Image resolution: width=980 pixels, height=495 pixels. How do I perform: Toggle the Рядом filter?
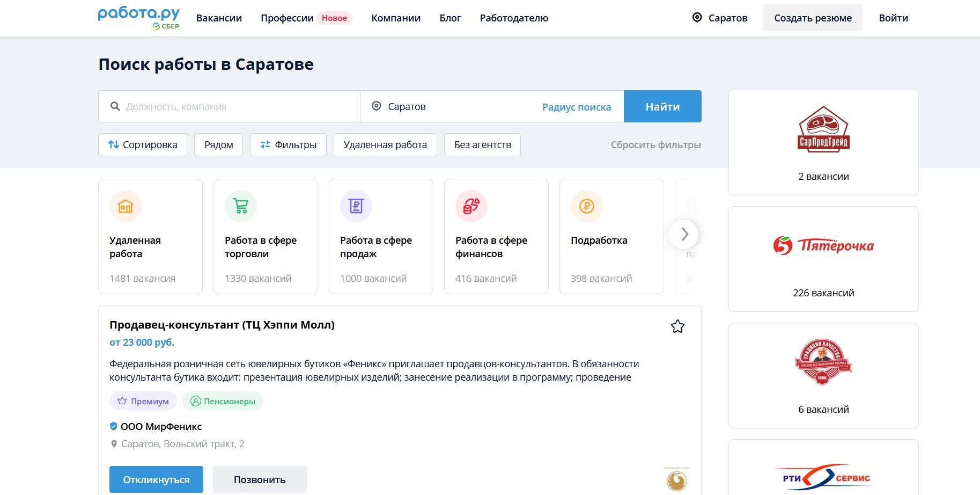click(x=218, y=144)
